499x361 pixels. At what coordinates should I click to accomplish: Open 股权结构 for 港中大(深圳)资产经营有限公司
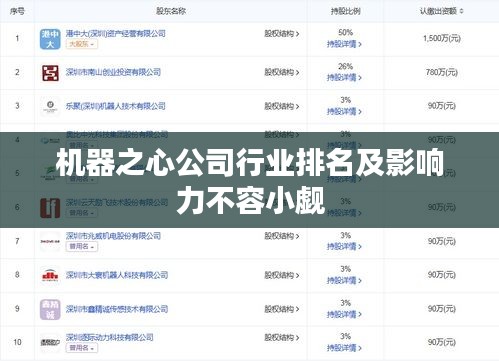(x=282, y=34)
